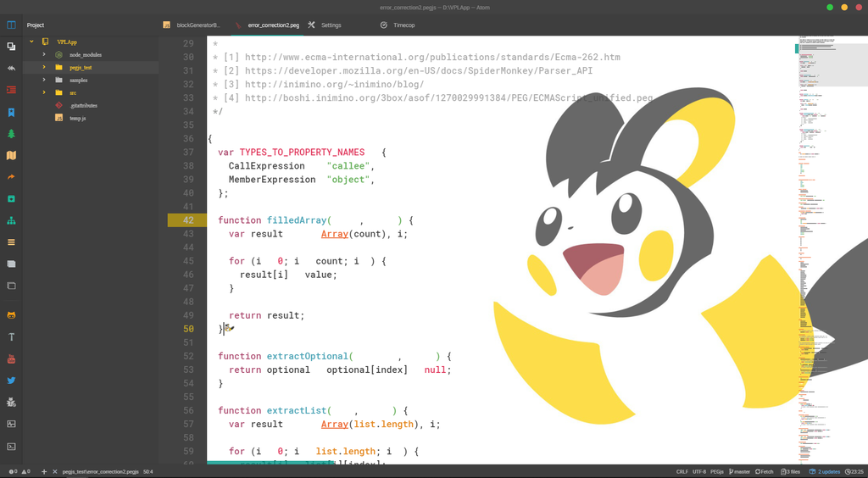Click the Ecma-262.htm URL on line 30
The height and width of the screenshot is (478, 868).
[432, 57]
